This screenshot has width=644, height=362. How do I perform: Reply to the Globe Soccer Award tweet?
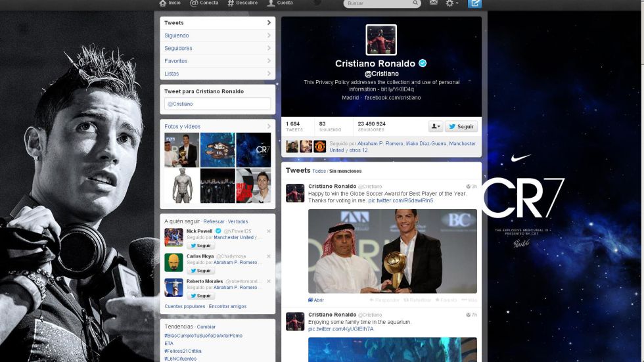(384, 300)
